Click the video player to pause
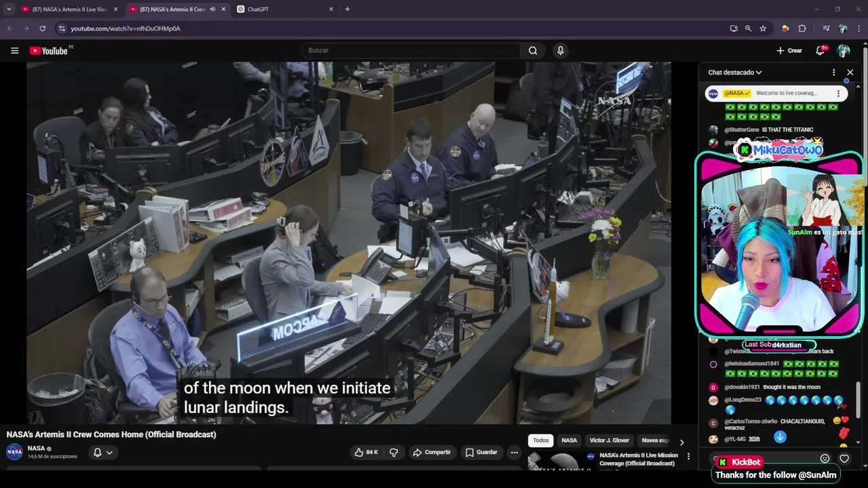The width and height of the screenshot is (868, 488). 349,243
